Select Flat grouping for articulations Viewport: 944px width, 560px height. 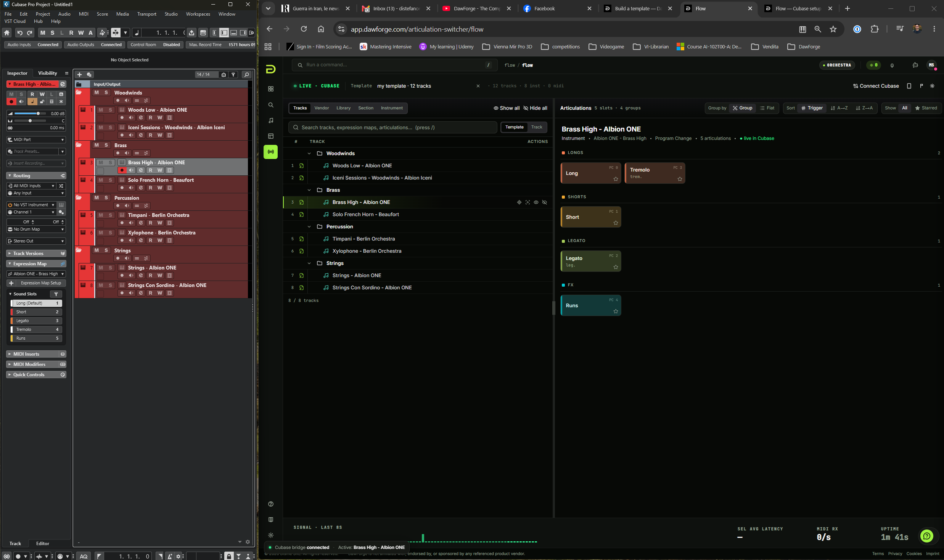[767, 108]
